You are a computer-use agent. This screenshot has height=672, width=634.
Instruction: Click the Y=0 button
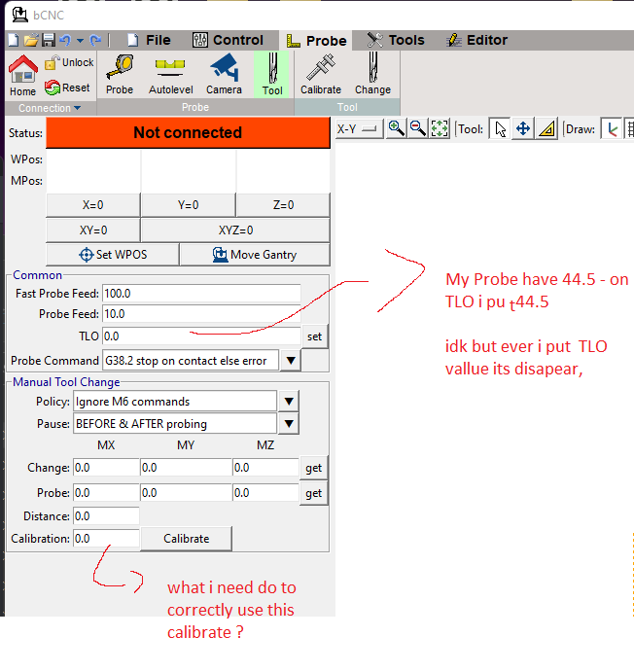188,205
